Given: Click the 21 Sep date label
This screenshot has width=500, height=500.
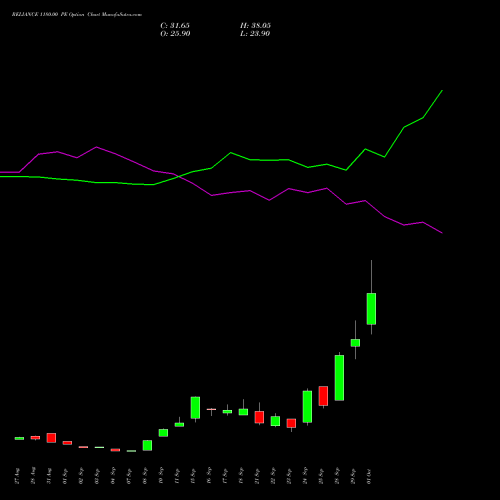Looking at the screenshot, I should coord(257,476).
